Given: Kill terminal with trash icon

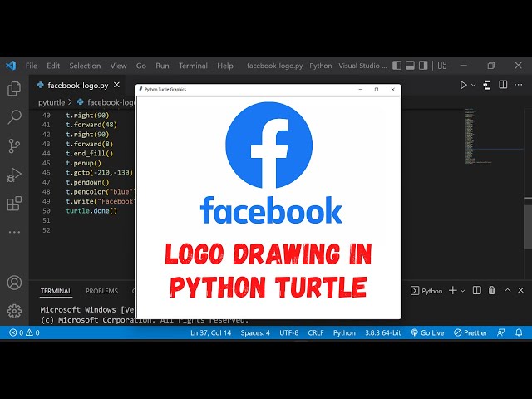Looking at the screenshot, I should point(491,290).
